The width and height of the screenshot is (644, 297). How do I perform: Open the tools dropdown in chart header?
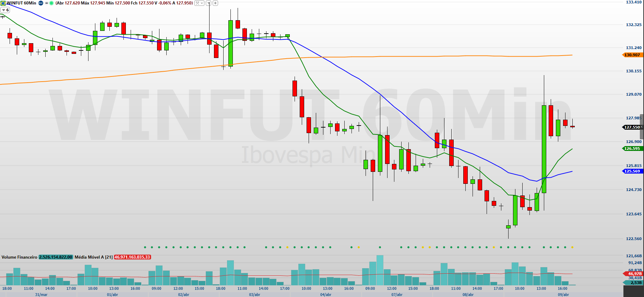[199, 3]
